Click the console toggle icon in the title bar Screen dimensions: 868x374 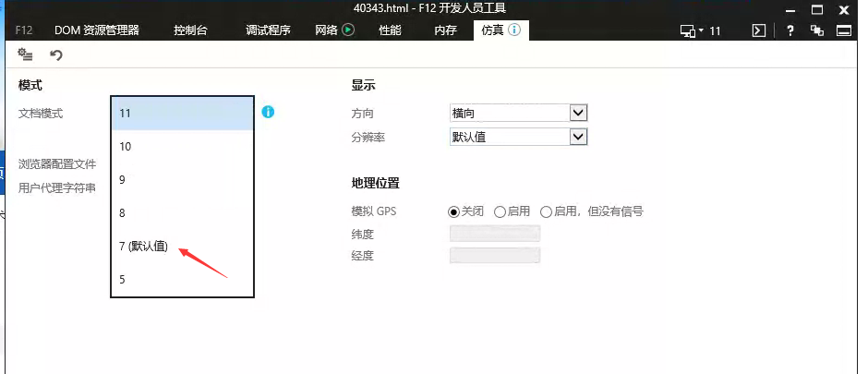(x=758, y=30)
